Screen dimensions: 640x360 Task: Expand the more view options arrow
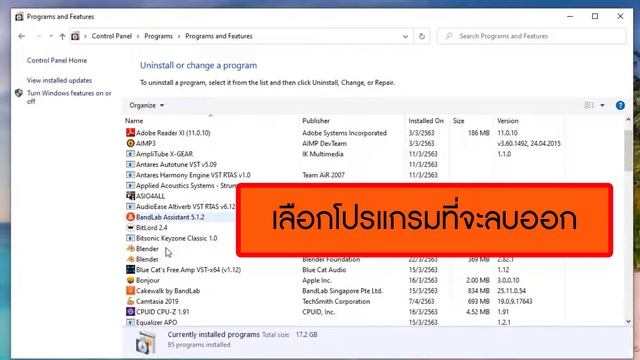click(602, 105)
